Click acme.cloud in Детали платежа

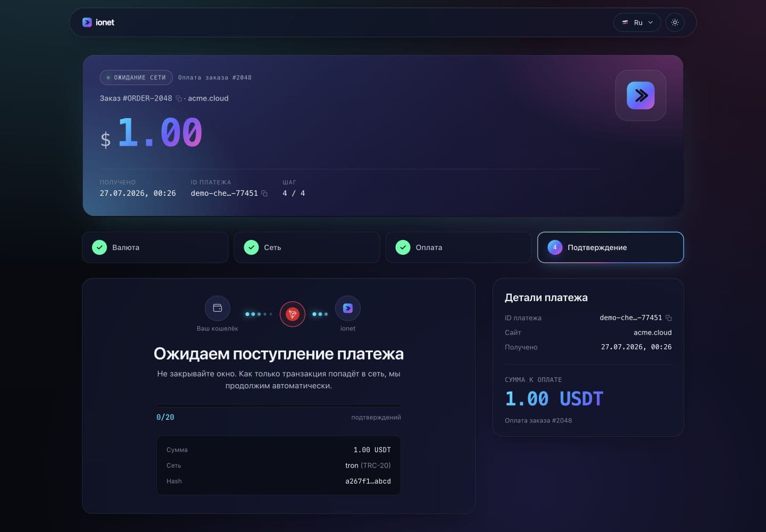(x=653, y=332)
